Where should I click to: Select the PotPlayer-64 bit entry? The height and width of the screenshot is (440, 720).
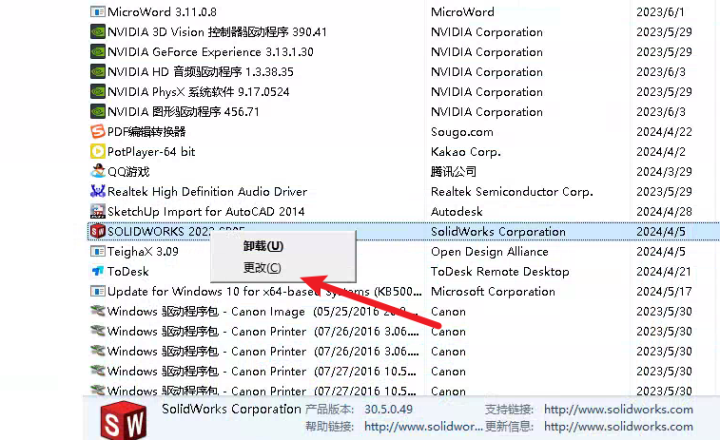151,152
